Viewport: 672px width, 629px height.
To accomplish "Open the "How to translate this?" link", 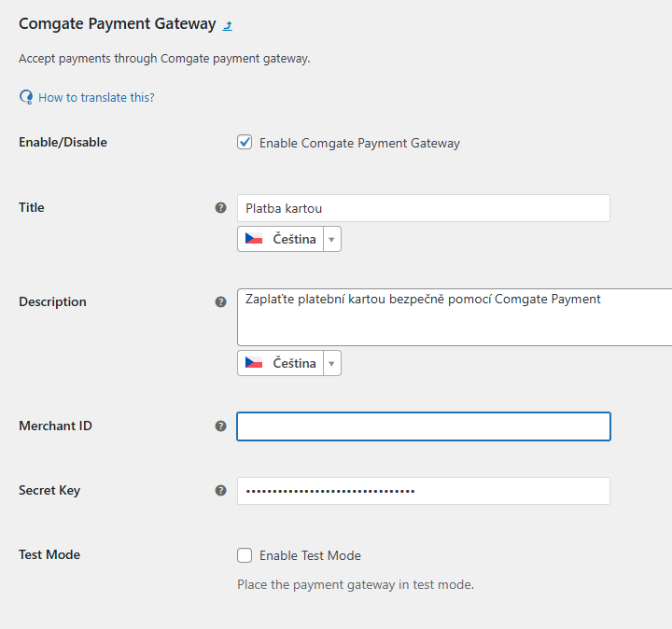I will (x=96, y=98).
